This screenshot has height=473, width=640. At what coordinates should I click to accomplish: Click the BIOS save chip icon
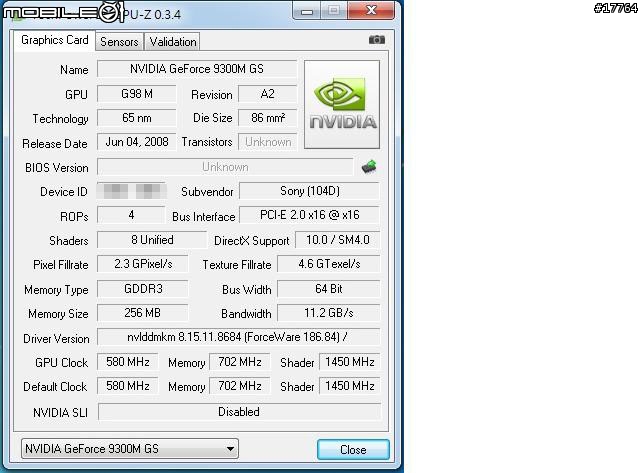(x=369, y=167)
